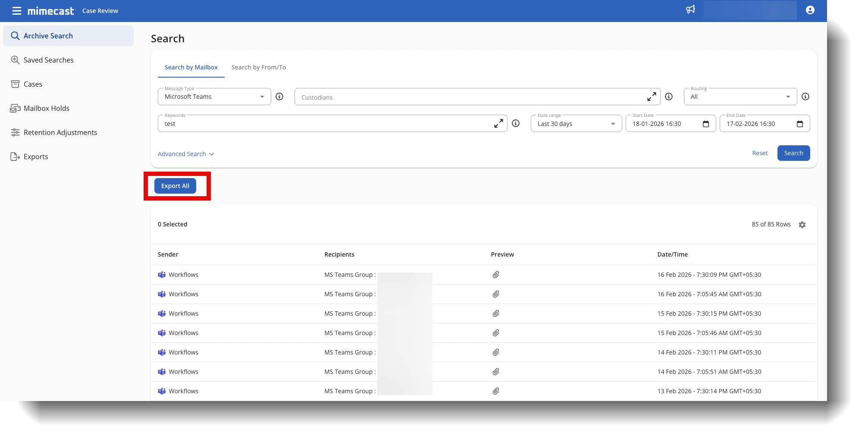The image size is (868, 442).
Task: Open the hamburger navigation menu
Action: coord(17,11)
